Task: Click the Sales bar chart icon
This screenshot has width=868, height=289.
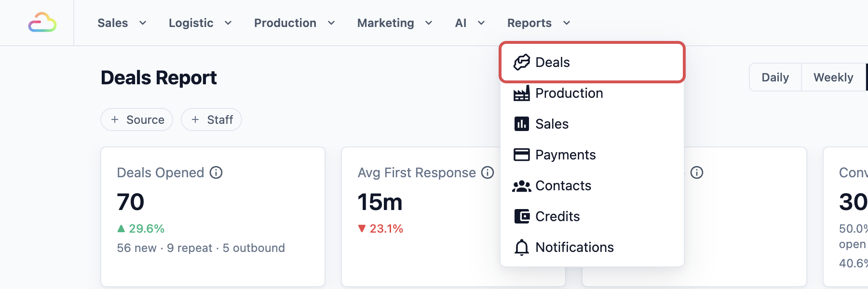Action: [521, 124]
